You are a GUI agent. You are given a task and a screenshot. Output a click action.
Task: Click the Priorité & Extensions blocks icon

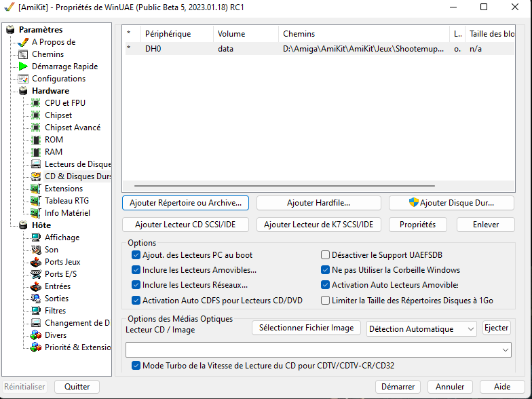coord(35,347)
